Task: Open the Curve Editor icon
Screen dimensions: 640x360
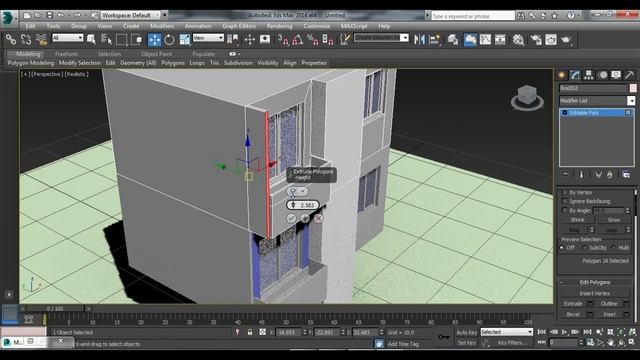Action: [x=485, y=40]
